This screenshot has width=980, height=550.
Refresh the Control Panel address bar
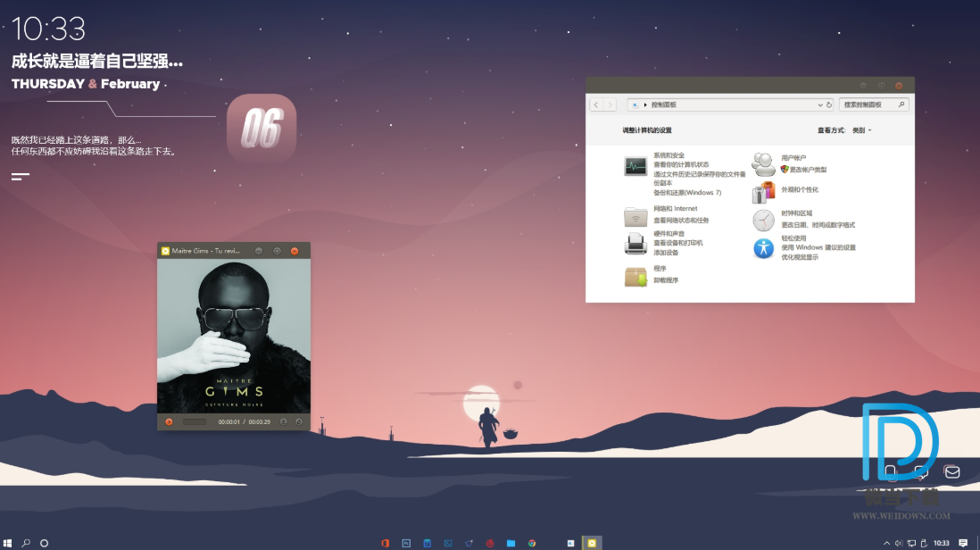(829, 105)
